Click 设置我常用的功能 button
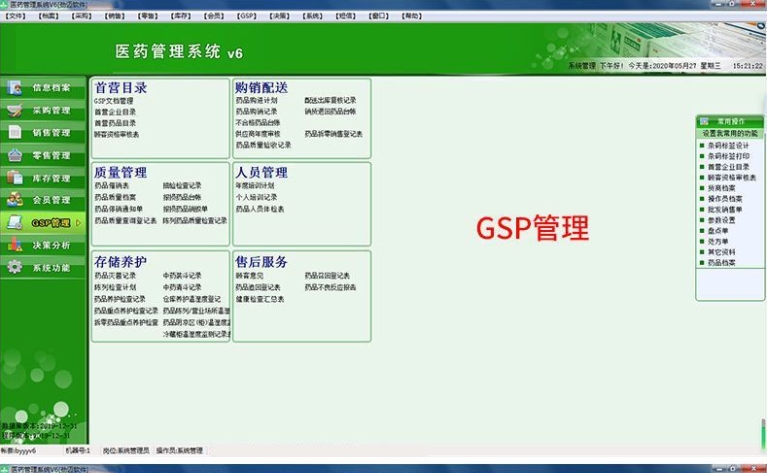The image size is (767, 473). pyautogui.click(x=730, y=134)
